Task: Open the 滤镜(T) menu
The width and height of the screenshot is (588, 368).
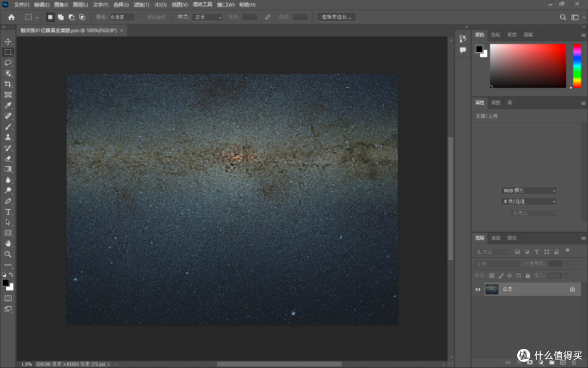Action: click(x=142, y=4)
